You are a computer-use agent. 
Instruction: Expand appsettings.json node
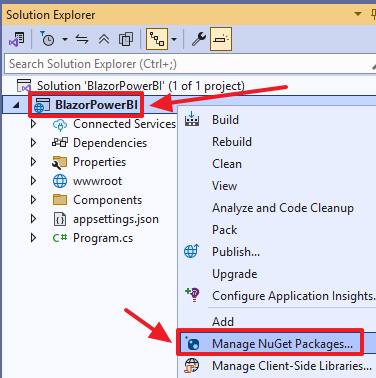coord(33,219)
